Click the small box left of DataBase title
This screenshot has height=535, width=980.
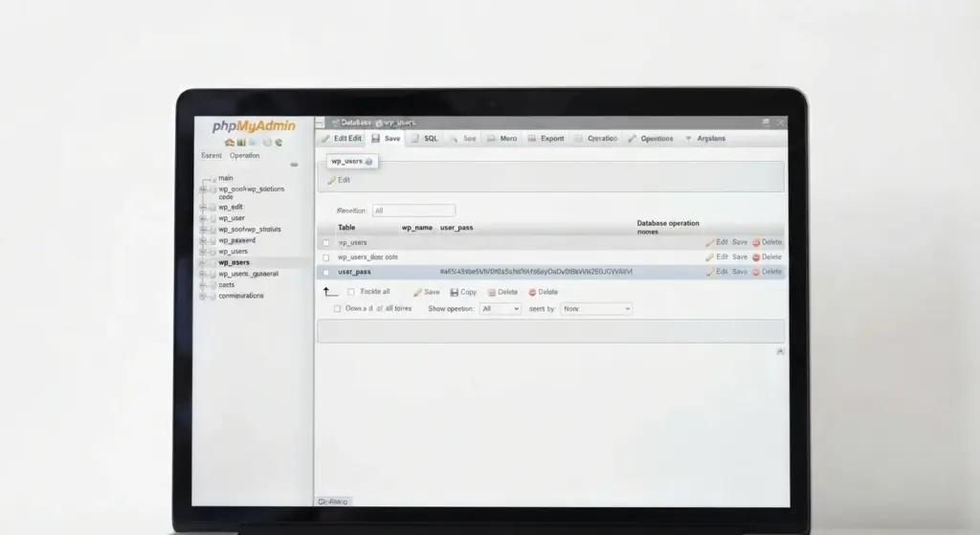(x=320, y=123)
